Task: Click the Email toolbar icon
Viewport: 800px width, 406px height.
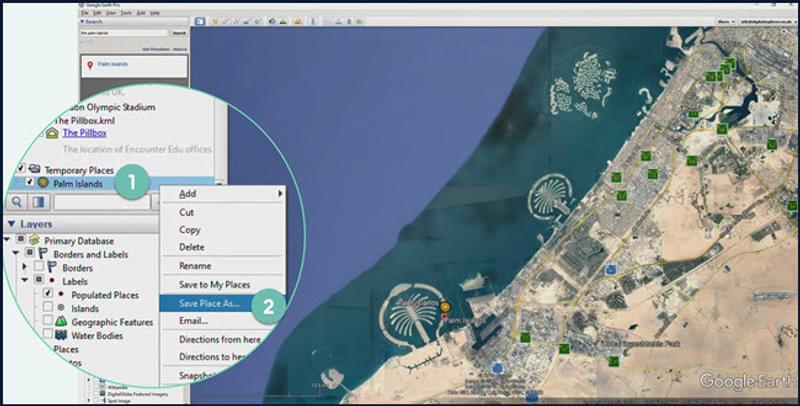Action: [x=327, y=21]
